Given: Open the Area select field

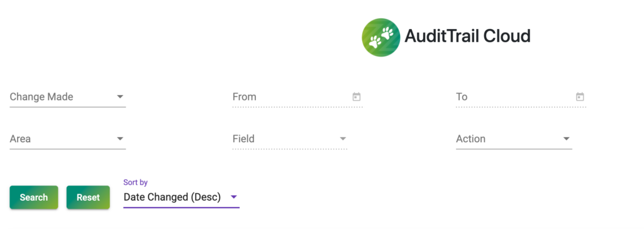Looking at the screenshot, I should pyautogui.click(x=68, y=140).
